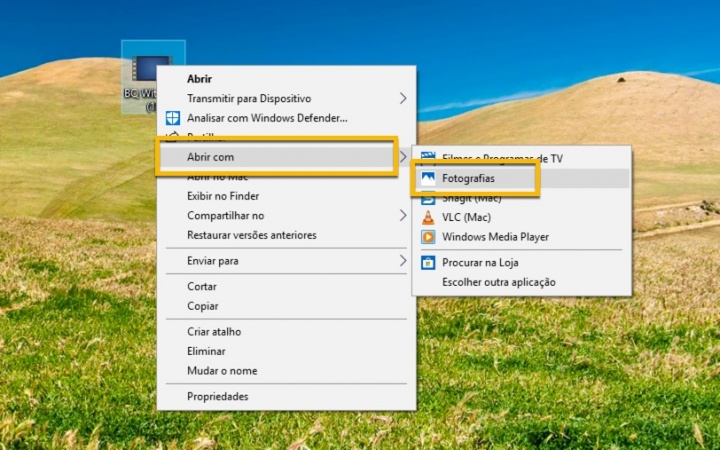Select Eliminar to delete the file
720x450 pixels.
206,351
